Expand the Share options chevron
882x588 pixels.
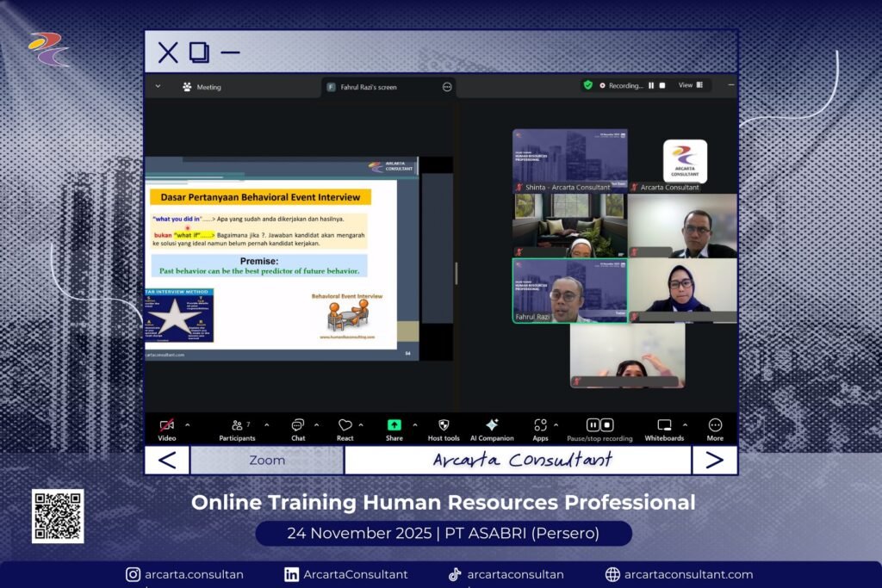(414, 424)
